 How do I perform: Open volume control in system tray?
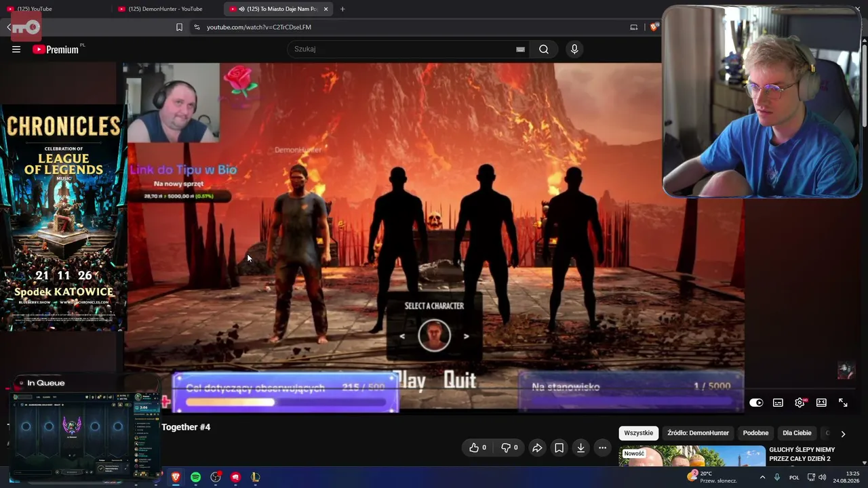click(x=823, y=477)
